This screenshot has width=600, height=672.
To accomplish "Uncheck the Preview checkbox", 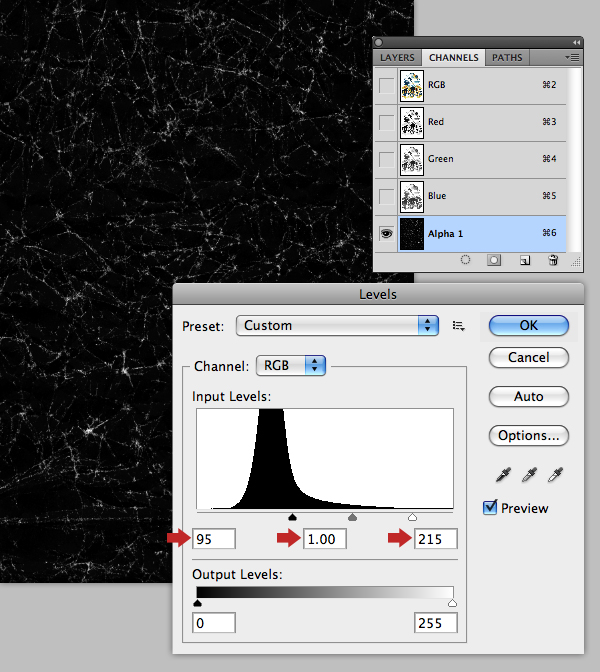I will pyautogui.click(x=490, y=507).
